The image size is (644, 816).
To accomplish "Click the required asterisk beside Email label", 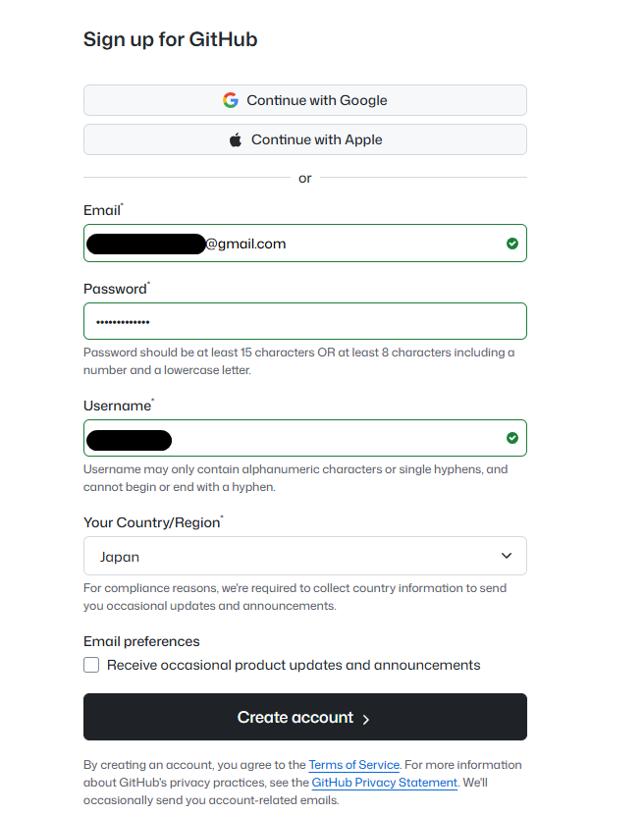I will [122, 203].
